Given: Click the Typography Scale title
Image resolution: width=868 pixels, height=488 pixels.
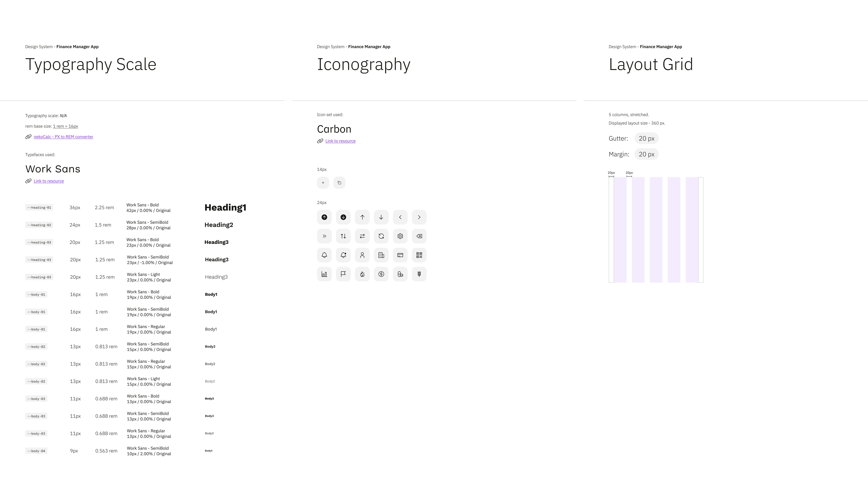Looking at the screenshot, I should tap(91, 65).
